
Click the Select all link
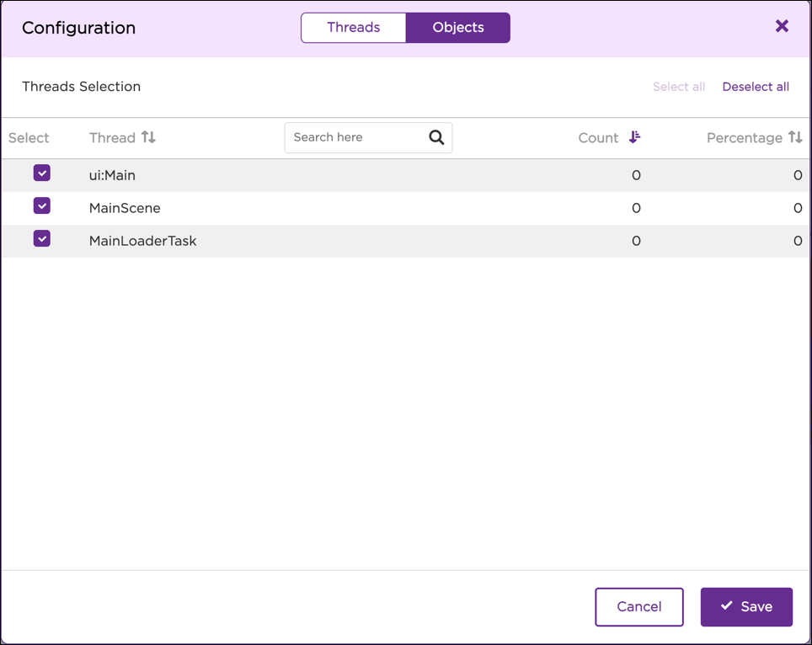[679, 86]
